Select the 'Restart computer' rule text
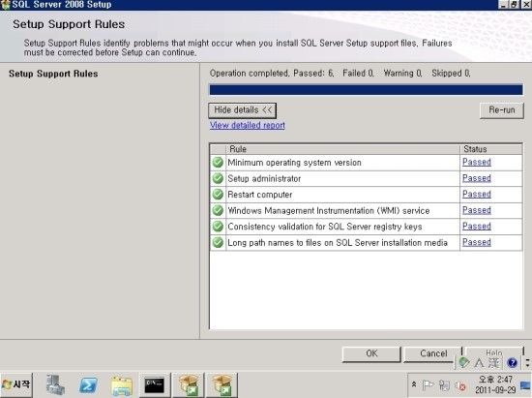532x398 pixels. 259,195
